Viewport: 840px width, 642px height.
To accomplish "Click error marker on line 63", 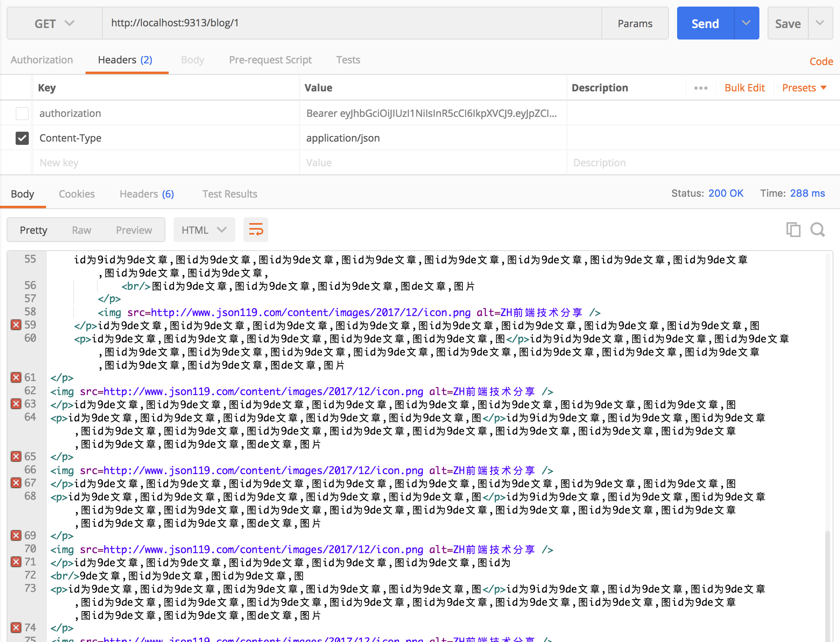I will click(x=16, y=404).
